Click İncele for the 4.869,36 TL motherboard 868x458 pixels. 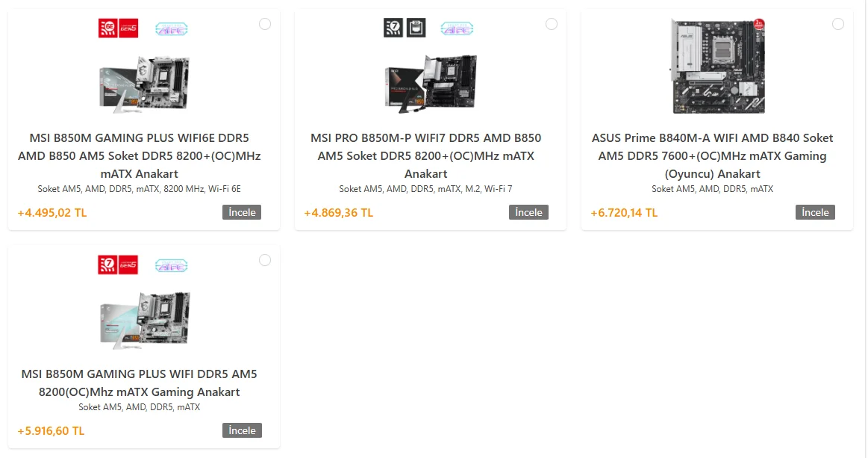[528, 212]
